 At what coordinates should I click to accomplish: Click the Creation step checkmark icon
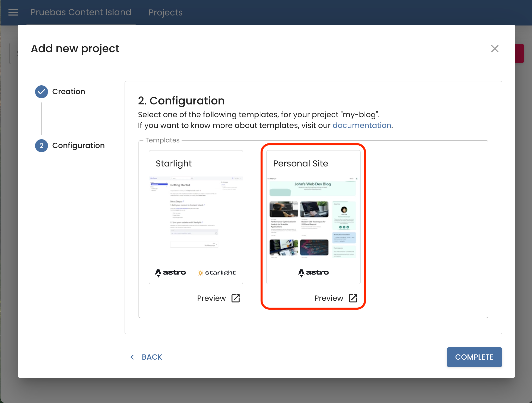click(41, 92)
